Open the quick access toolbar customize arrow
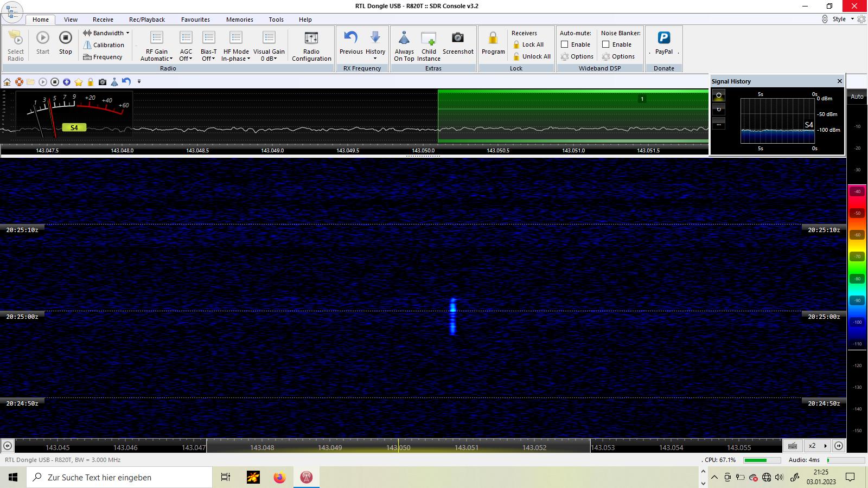Viewport: 868px width, 488px height. click(x=139, y=82)
